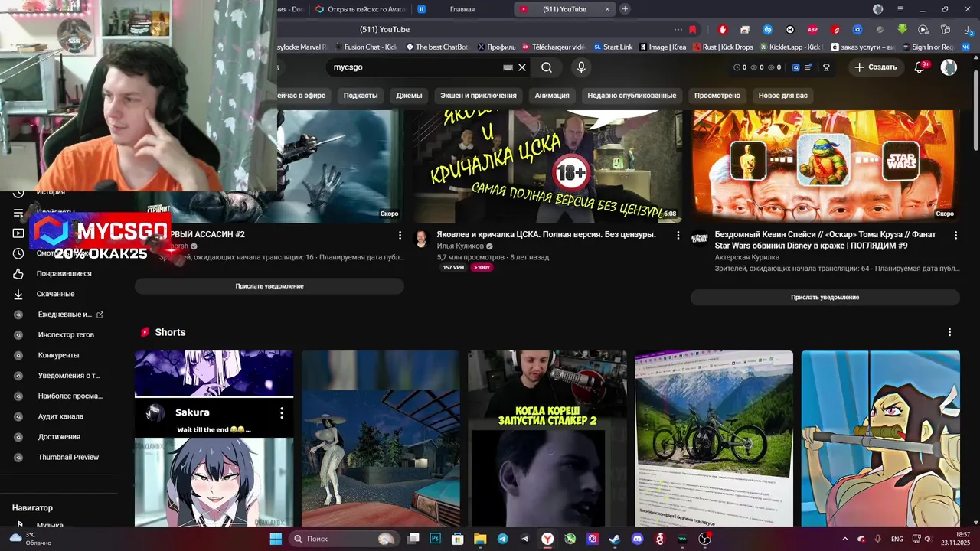Switch to the Главная browser tab

pyautogui.click(x=462, y=9)
